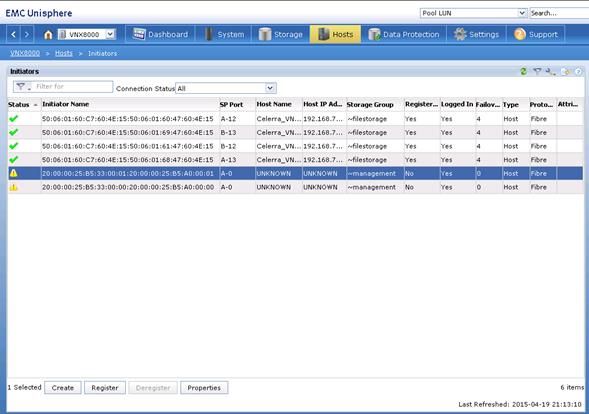
Task: Sort by Type column header
Action: coord(515,104)
